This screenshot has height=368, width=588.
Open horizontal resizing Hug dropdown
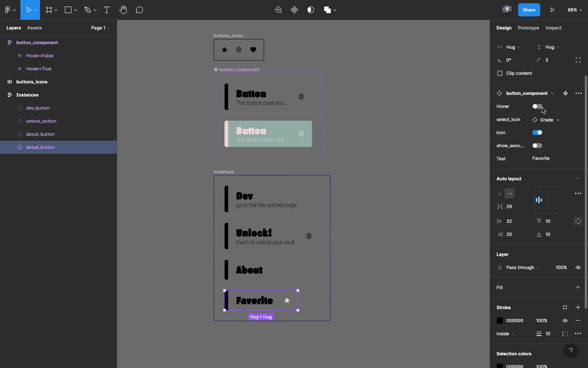[x=513, y=47]
